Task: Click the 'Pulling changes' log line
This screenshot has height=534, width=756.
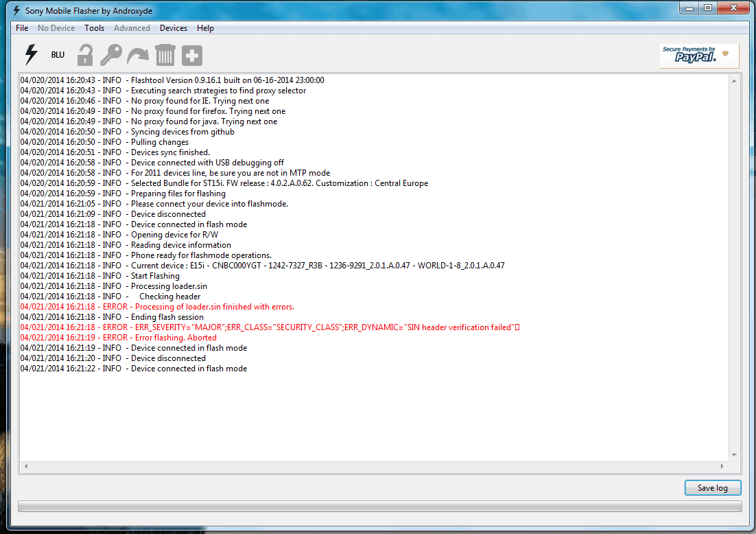Action: pos(105,142)
